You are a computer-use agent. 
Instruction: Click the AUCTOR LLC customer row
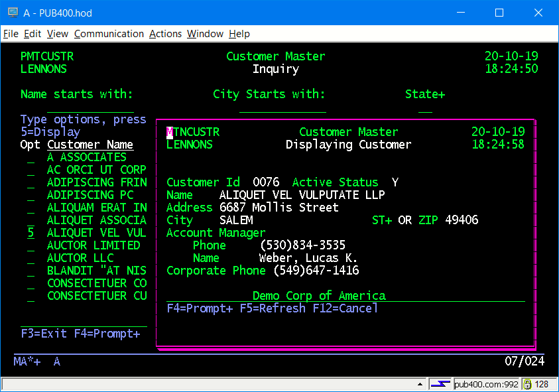click(x=80, y=258)
